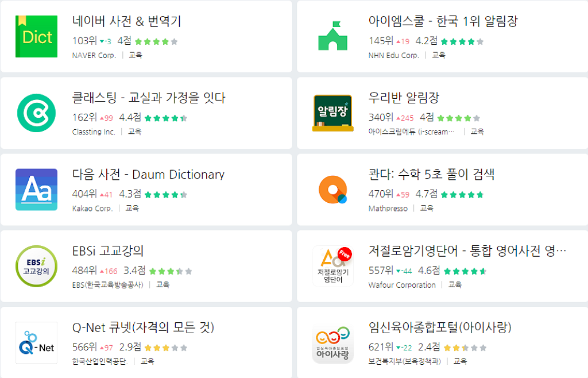This screenshot has height=378, width=588.
Task: Open the Naver Dict app icon
Action: tap(36, 37)
